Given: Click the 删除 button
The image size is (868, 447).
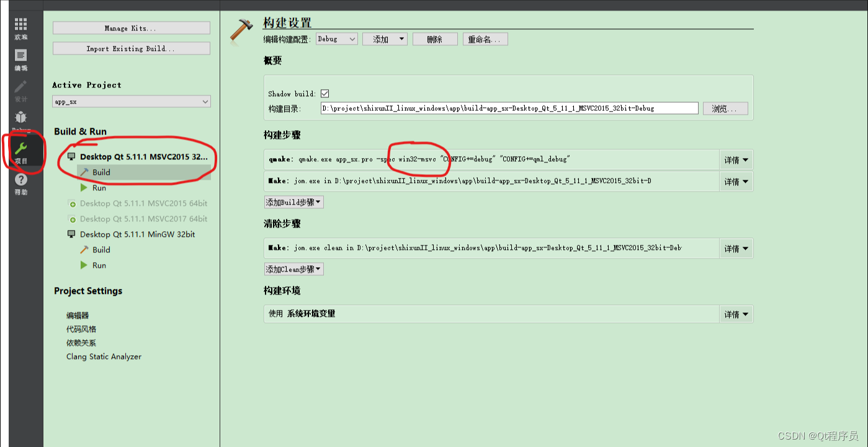Looking at the screenshot, I should (435, 39).
